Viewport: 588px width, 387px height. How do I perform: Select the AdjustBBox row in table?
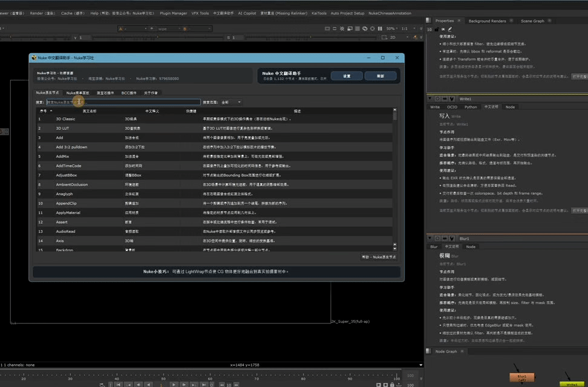(215, 175)
